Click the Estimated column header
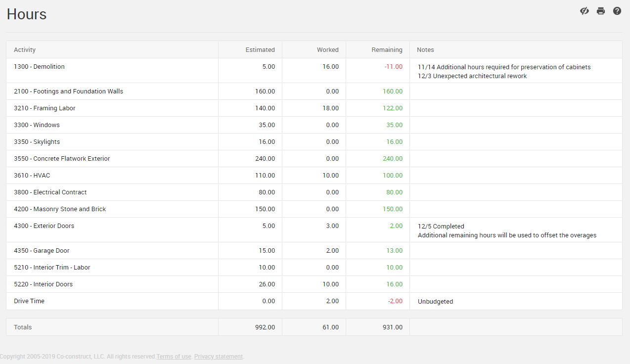 coord(260,49)
